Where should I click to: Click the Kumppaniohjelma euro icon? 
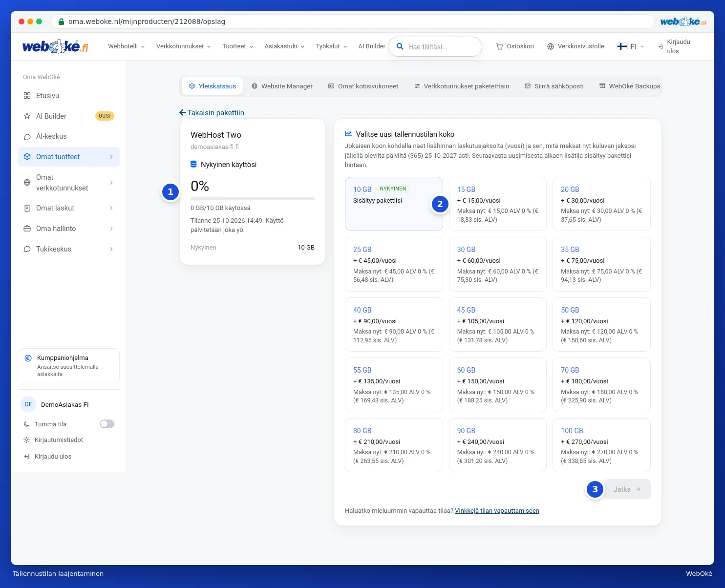[x=28, y=358]
